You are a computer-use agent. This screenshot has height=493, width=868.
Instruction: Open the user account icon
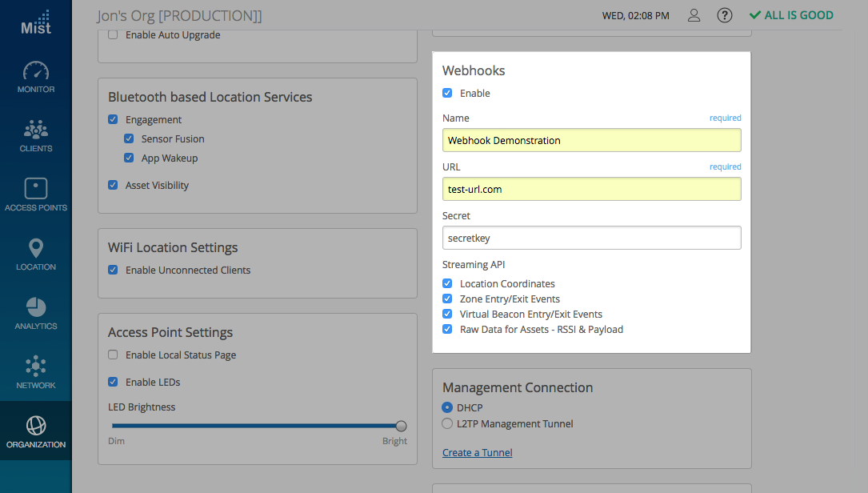click(x=694, y=15)
